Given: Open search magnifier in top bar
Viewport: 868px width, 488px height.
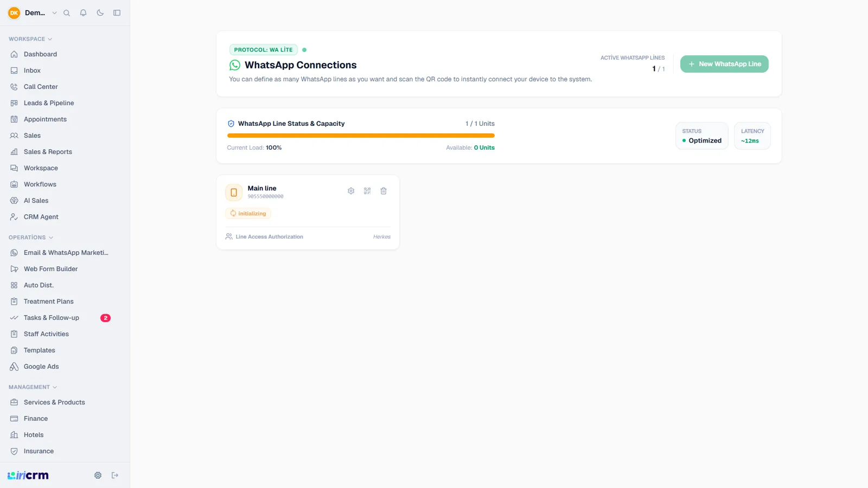Looking at the screenshot, I should 67,13.
